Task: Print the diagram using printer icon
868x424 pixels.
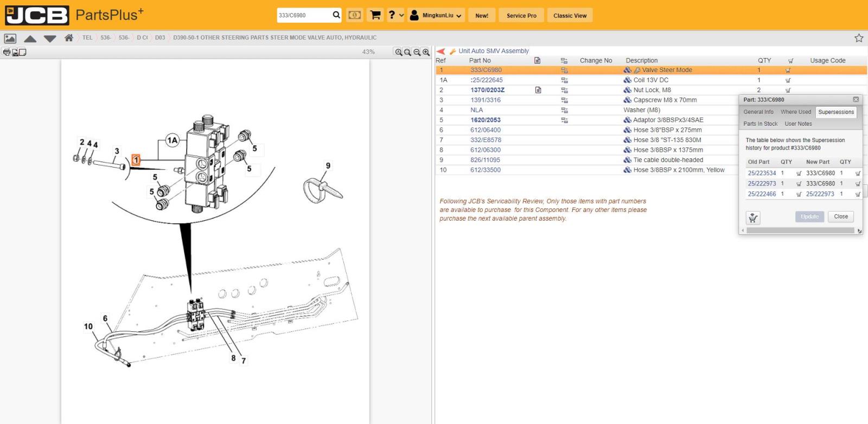Action: (7, 52)
